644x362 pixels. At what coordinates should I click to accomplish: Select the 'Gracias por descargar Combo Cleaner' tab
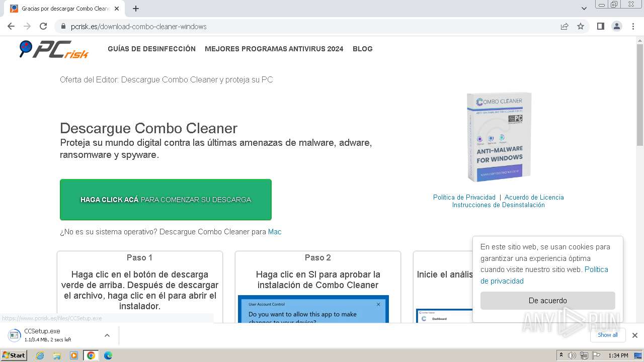64,9
